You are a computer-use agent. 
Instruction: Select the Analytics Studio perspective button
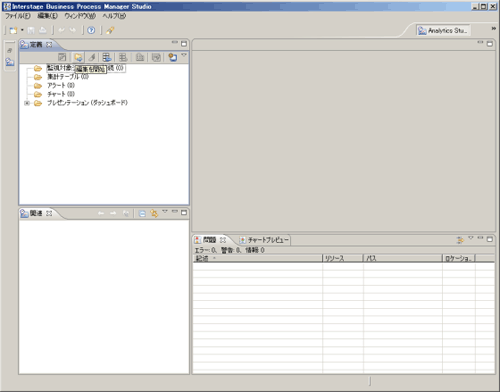pos(443,31)
